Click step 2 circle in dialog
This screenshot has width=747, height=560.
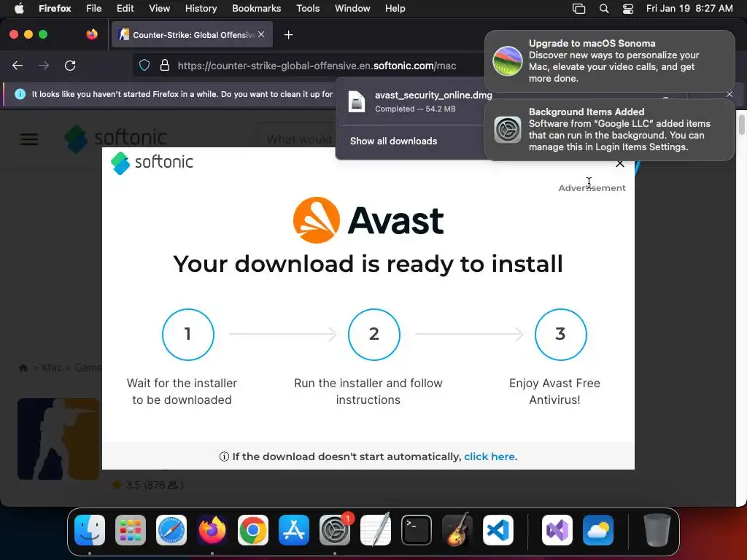click(x=374, y=334)
